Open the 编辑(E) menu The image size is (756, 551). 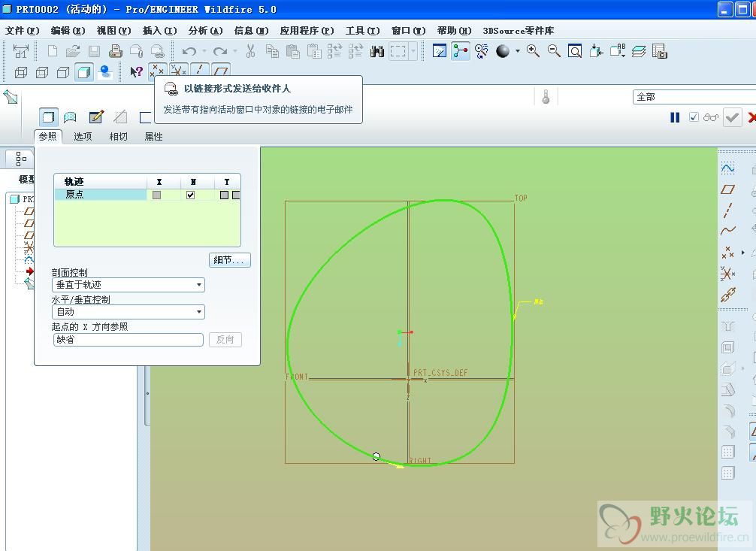click(68, 30)
